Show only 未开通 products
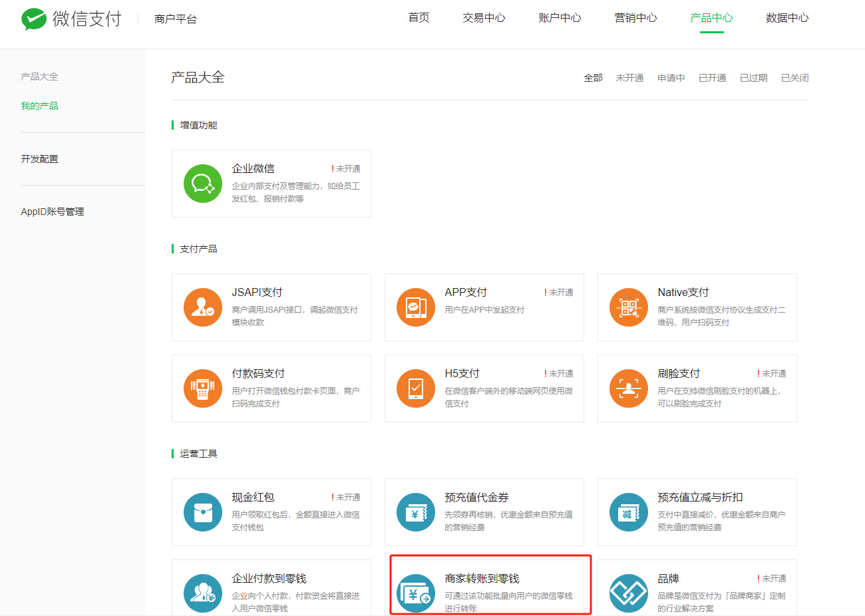The height and width of the screenshot is (616, 865). [629, 77]
